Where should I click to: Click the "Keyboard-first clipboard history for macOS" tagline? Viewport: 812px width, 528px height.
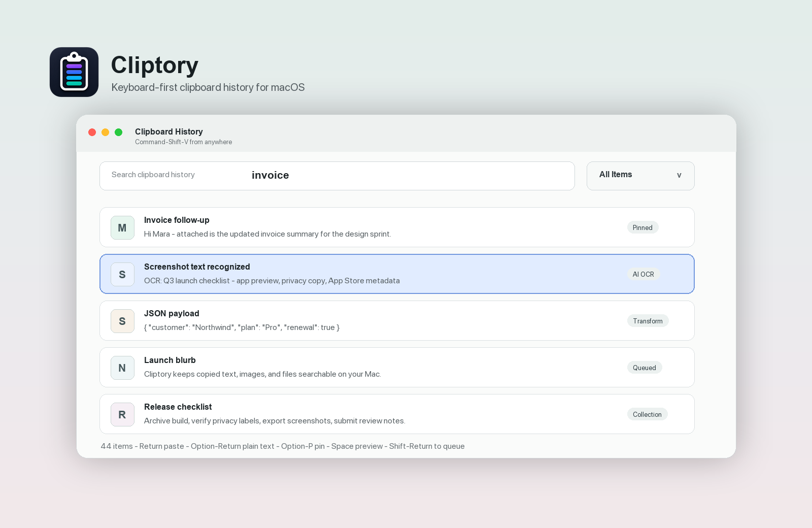(208, 87)
